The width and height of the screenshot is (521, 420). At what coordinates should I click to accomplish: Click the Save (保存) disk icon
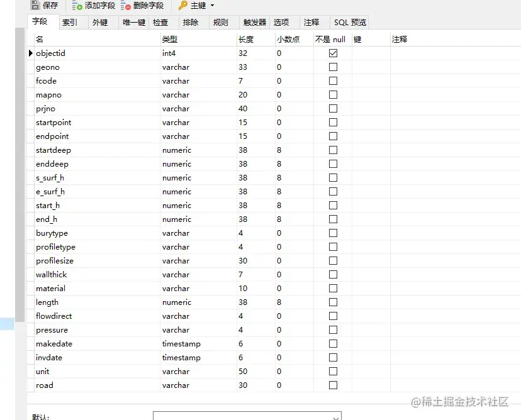(x=35, y=5)
